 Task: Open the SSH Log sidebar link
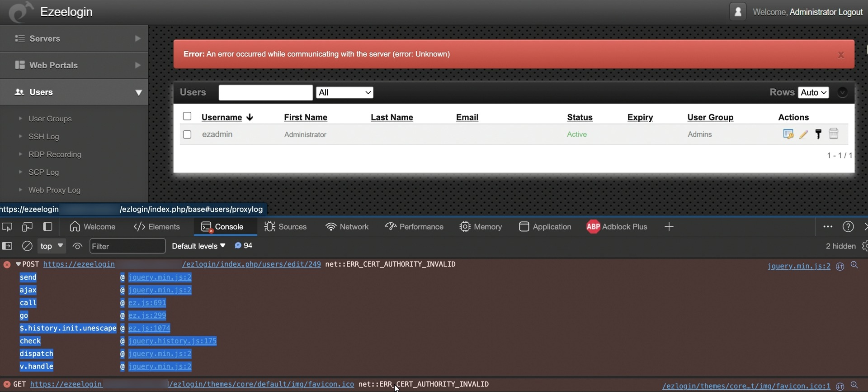click(43, 137)
